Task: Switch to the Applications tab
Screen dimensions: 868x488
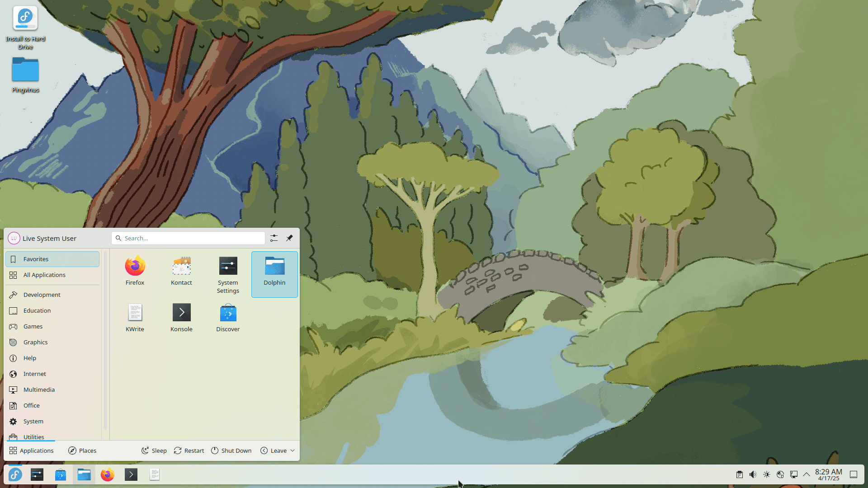Action: click(31, 450)
